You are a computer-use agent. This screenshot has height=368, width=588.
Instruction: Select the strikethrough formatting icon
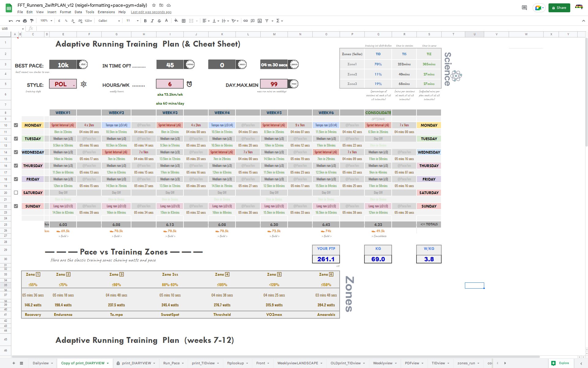tap(159, 21)
